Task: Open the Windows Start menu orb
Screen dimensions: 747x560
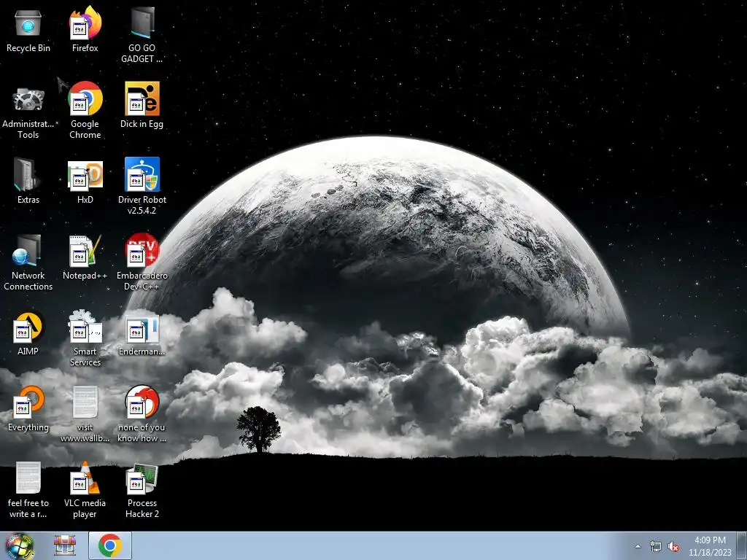Action: coord(19,545)
